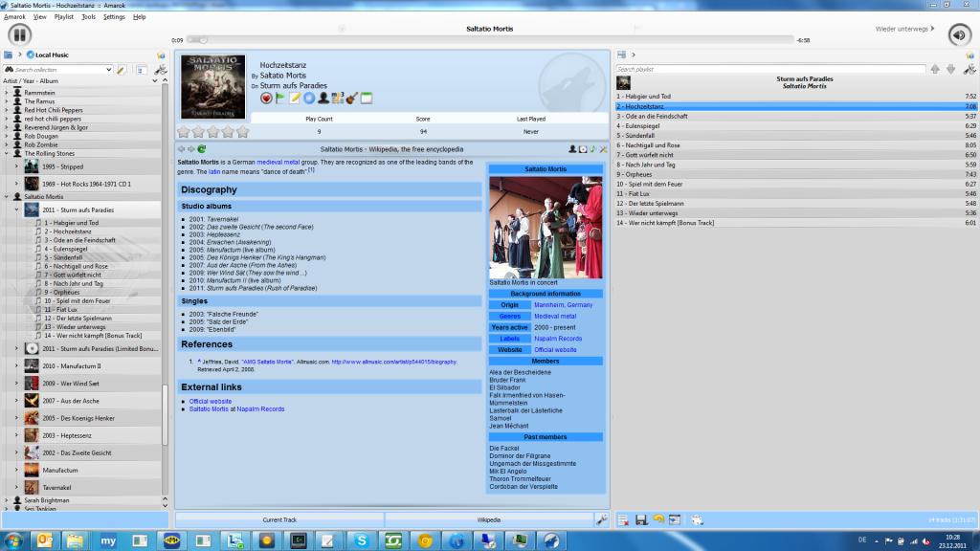Seek by clicking the track progress slider
This screenshot has width=980, height=551.
pyautogui.click(x=490, y=40)
